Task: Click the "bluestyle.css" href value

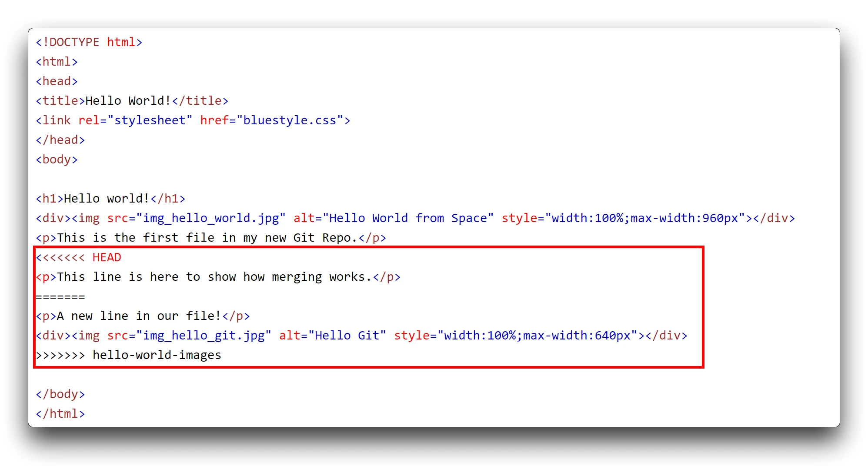Action: point(290,120)
